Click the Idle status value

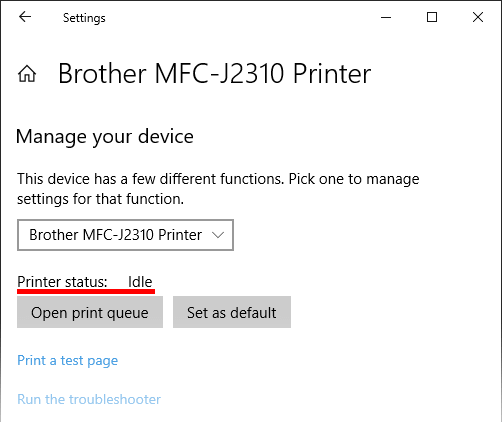tap(140, 282)
